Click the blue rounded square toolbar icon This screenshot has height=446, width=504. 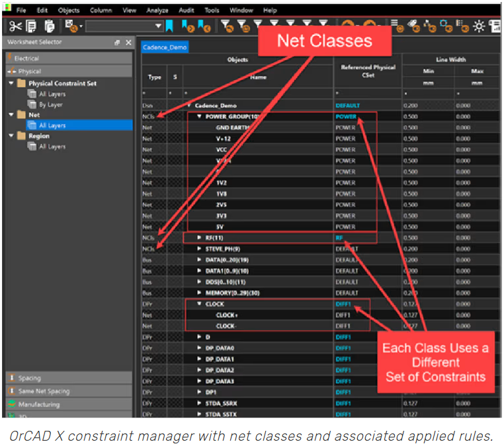[x=446, y=26]
